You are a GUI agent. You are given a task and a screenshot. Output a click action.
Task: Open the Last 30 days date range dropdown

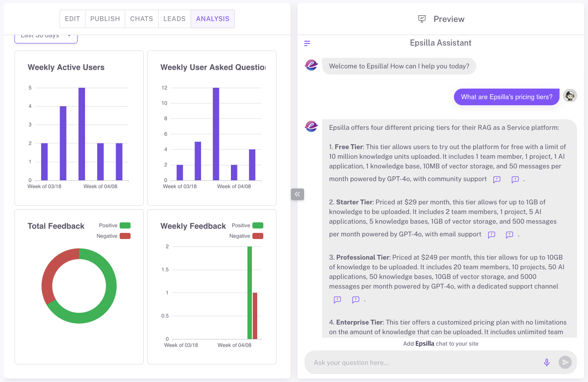click(x=46, y=37)
